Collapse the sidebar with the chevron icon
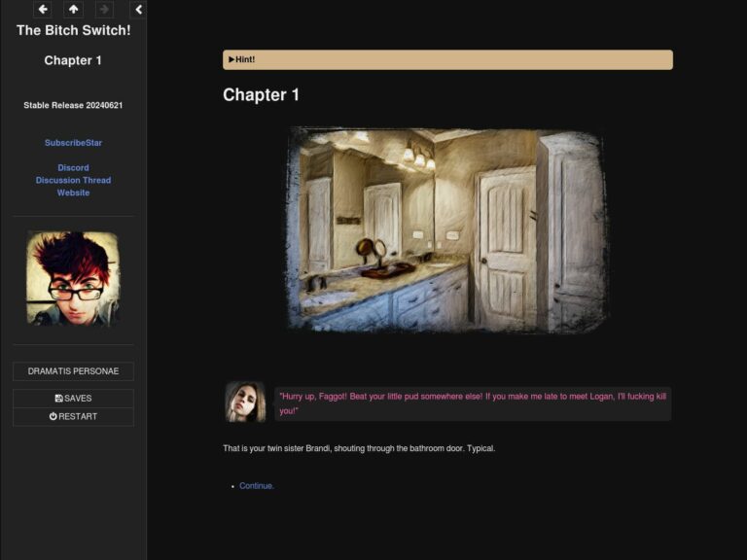747x560 pixels. 138,9
